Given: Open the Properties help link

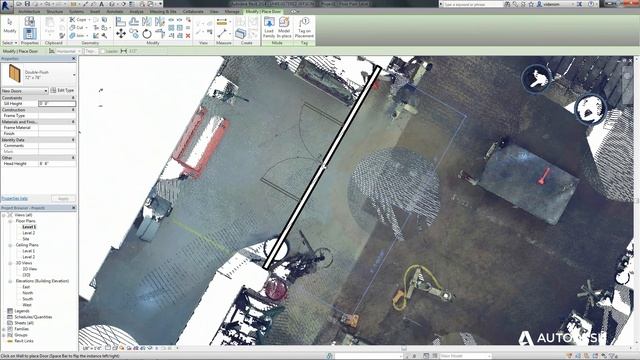Looking at the screenshot, I should [14, 198].
